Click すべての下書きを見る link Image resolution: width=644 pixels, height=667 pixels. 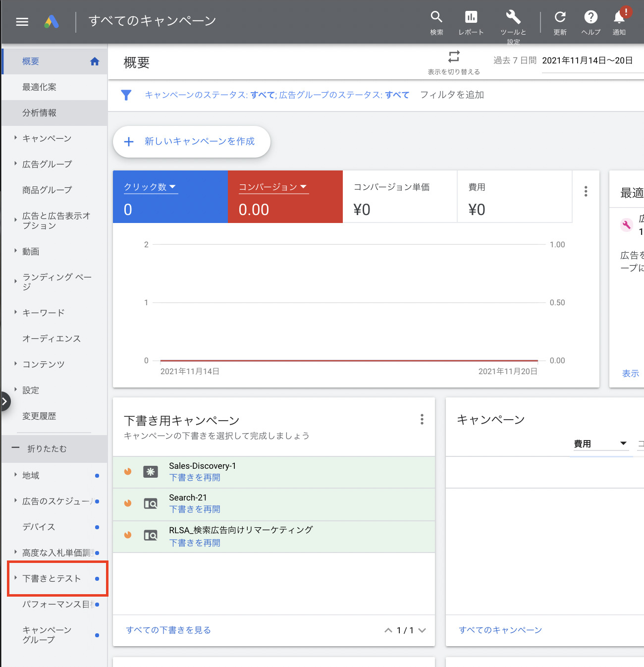pos(168,630)
